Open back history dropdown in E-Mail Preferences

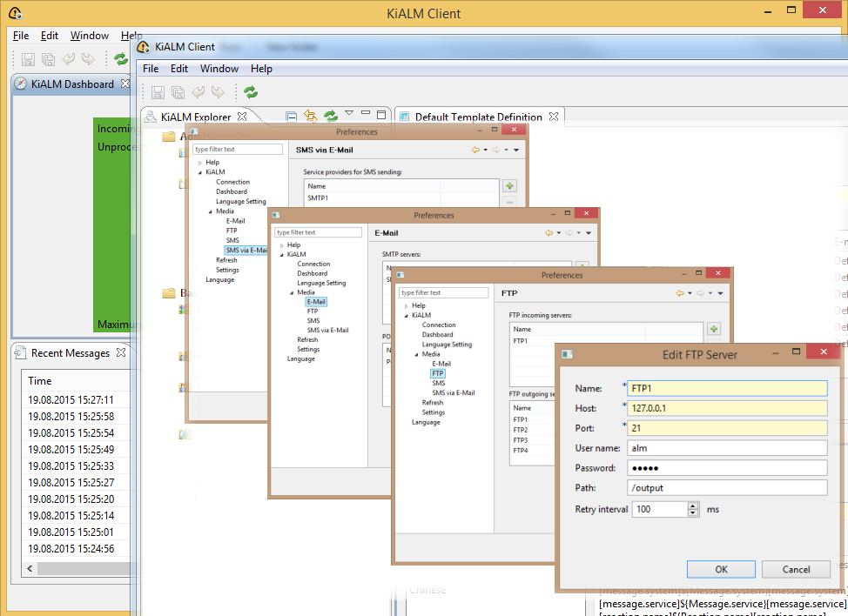pyautogui.click(x=559, y=233)
